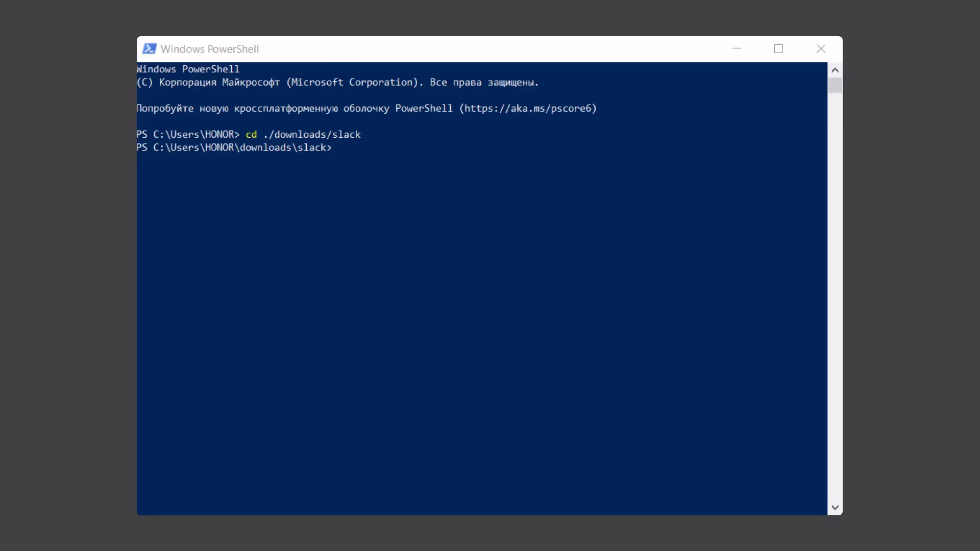
Task: Maximize the PowerShell window
Action: tap(778, 48)
